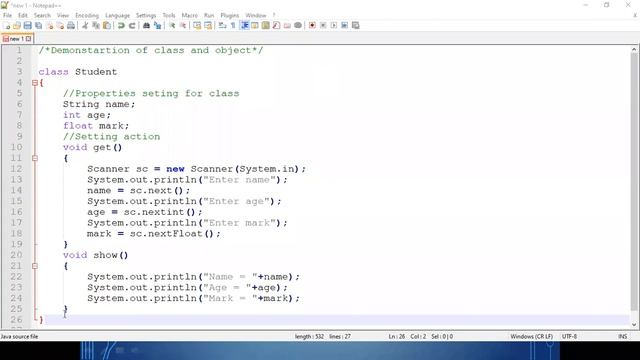Cut selection using the scissors icon
This screenshot has height=360, width=640.
pyautogui.click(x=85, y=25)
